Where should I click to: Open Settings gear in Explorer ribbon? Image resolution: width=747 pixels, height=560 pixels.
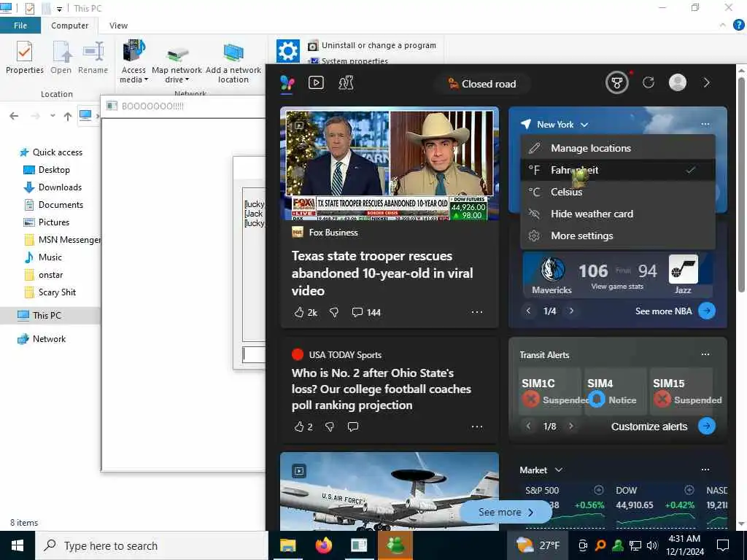(x=288, y=51)
